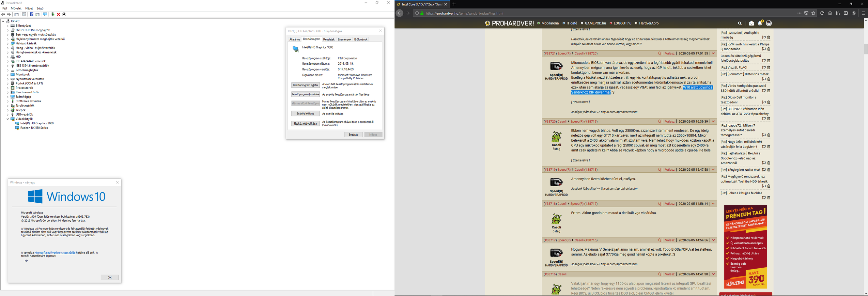The height and width of the screenshot is (296, 868).
Task: Click Válasz on post #38720
Action: (670, 122)
